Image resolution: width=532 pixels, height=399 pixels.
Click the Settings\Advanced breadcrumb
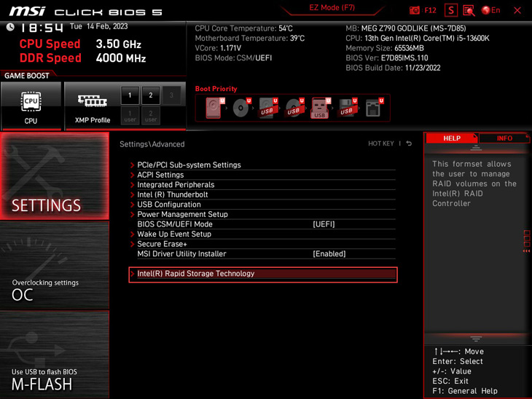pyautogui.click(x=152, y=144)
